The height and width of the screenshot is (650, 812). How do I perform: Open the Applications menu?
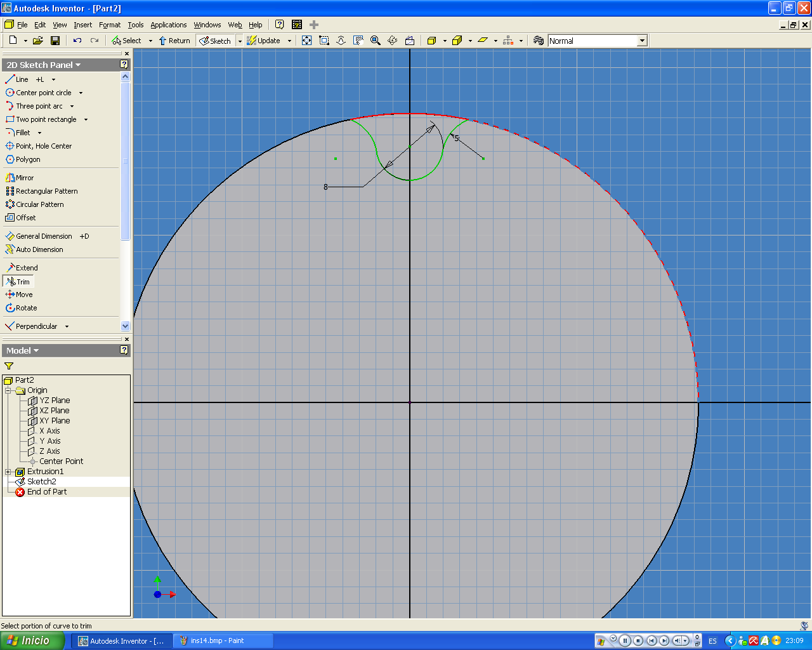pos(168,25)
